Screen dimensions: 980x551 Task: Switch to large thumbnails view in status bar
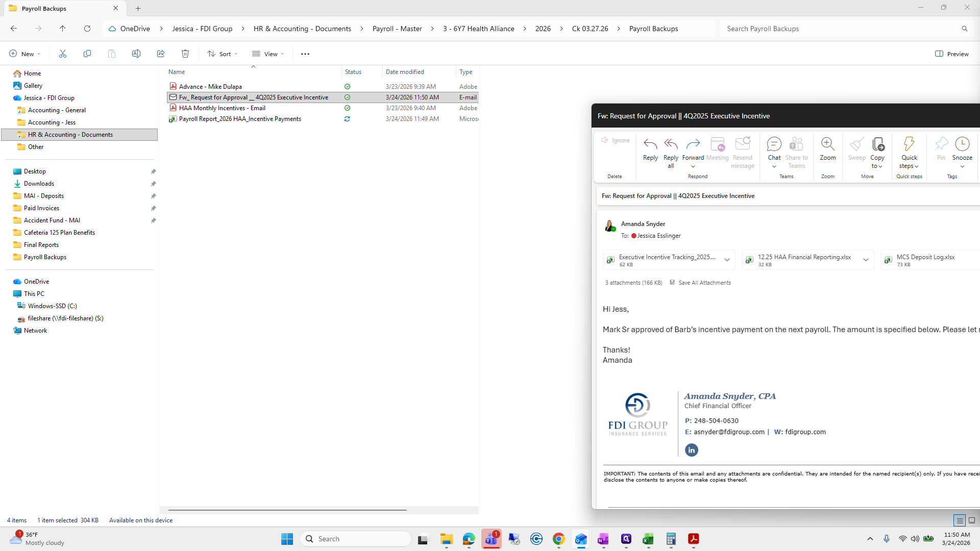pos(972,520)
